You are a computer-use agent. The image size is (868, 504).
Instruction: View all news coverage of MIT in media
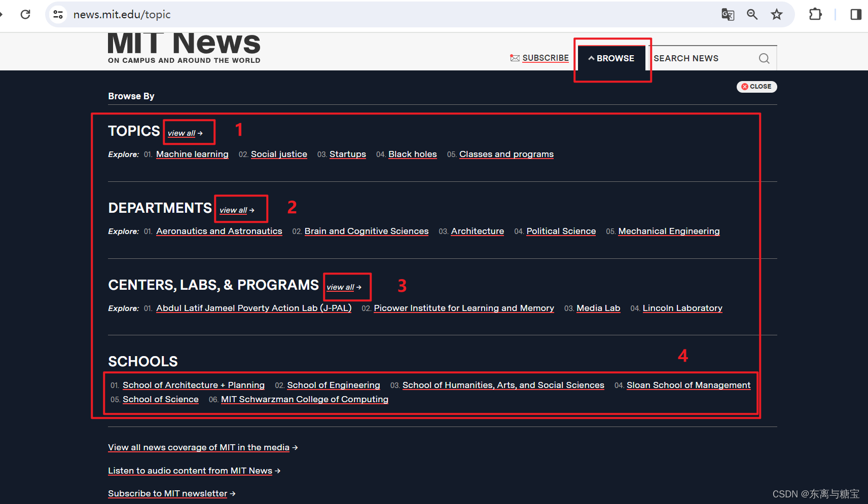199,447
